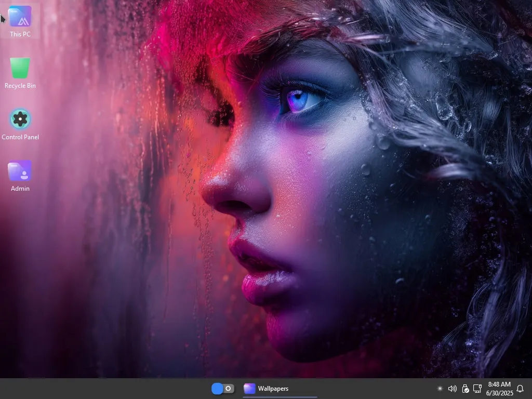Click the blue toggle-style Start button on taskbar
The height and width of the screenshot is (399, 532).
tap(222, 389)
